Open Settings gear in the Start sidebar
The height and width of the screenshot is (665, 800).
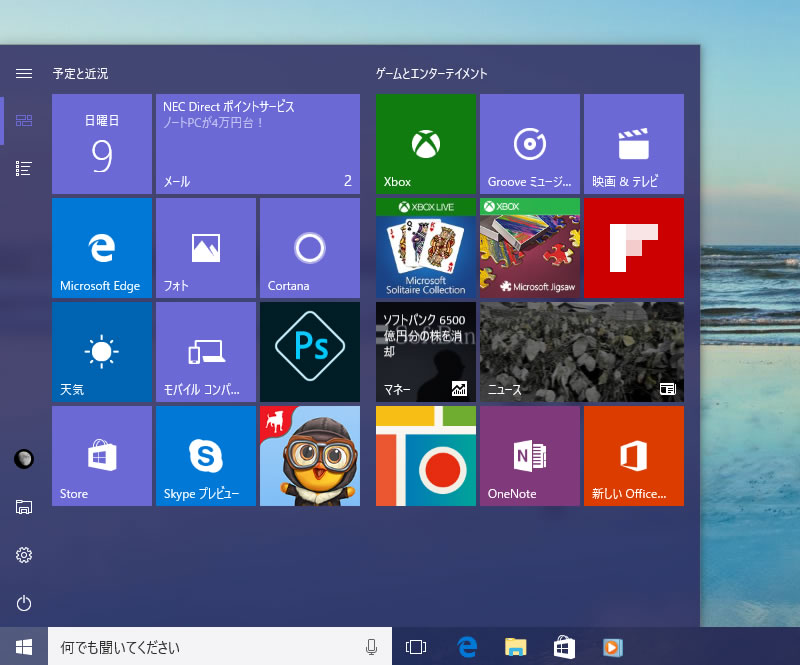23,555
